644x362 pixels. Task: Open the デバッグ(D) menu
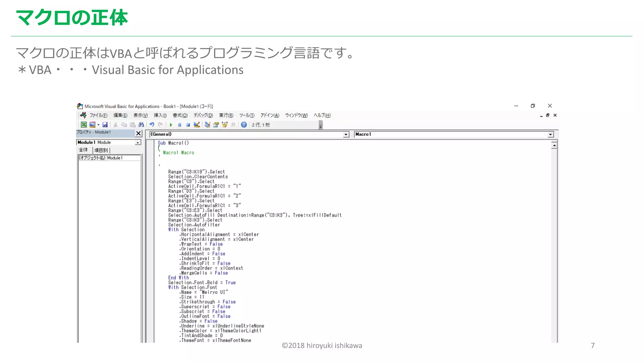pyautogui.click(x=203, y=115)
